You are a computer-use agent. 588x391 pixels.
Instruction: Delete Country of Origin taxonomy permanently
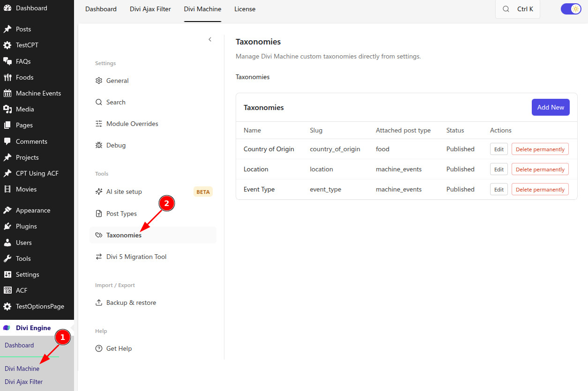click(540, 149)
